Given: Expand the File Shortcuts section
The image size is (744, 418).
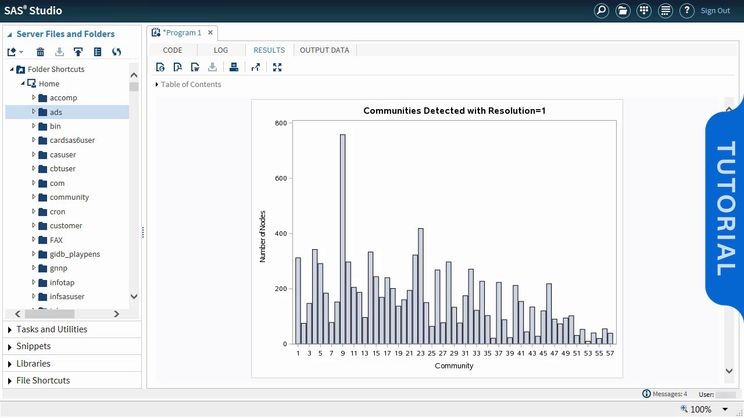Looking at the screenshot, I should pos(9,381).
